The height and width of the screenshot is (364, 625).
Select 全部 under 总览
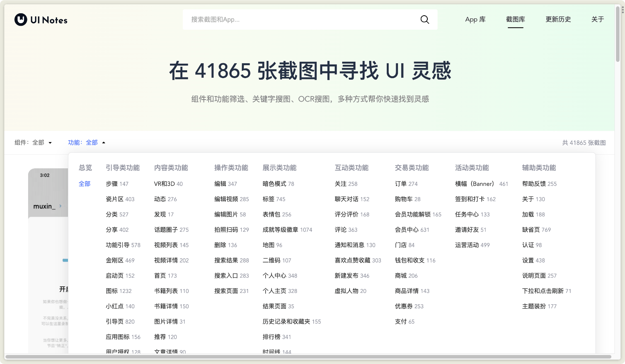pyautogui.click(x=84, y=184)
